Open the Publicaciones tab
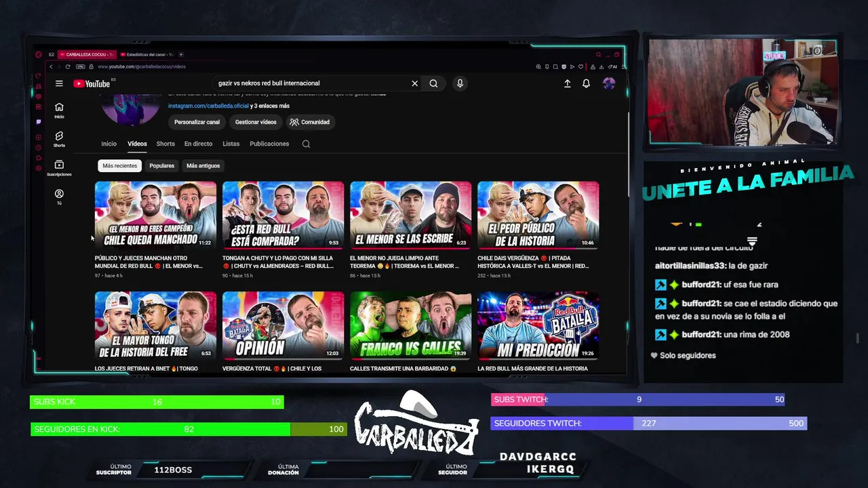This screenshot has width=868, height=488. tap(269, 144)
